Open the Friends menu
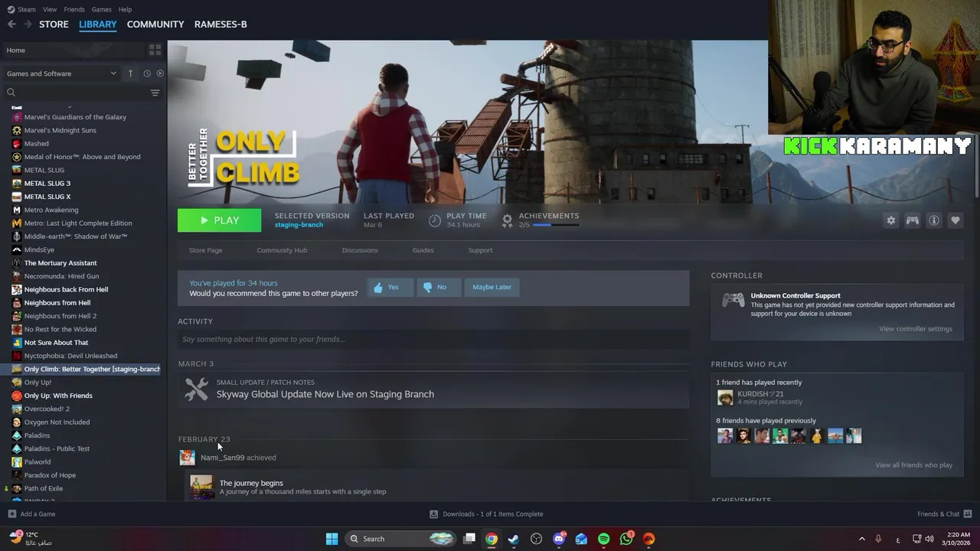 (x=74, y=9)
